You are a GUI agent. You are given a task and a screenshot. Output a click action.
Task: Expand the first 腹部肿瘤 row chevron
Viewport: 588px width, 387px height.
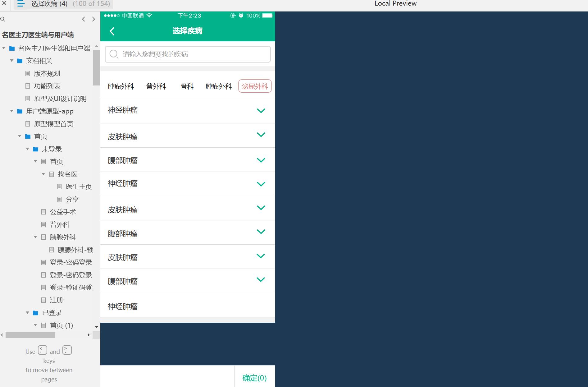coord(261,160)
